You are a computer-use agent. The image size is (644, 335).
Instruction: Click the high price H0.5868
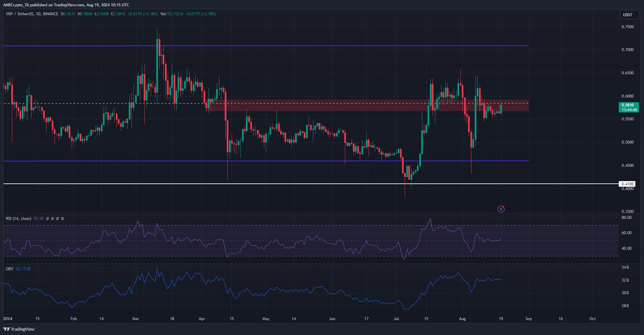[85, 14]
